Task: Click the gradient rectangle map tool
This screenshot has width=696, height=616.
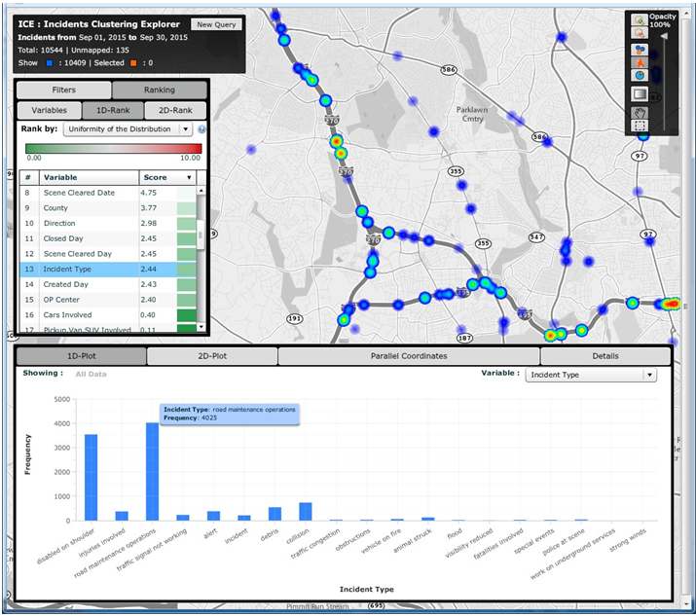Action: (x=640, y=94)
